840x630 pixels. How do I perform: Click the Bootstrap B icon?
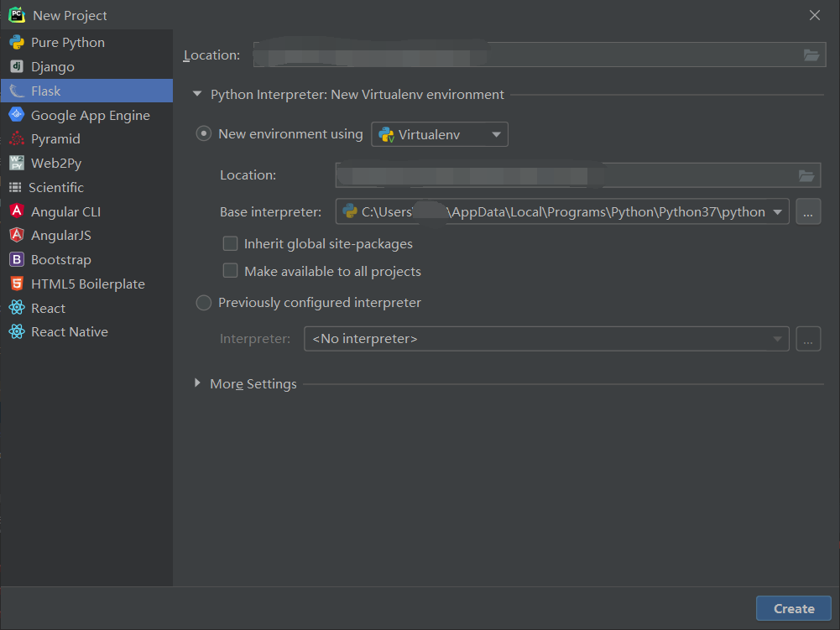(x=17, y=259)
